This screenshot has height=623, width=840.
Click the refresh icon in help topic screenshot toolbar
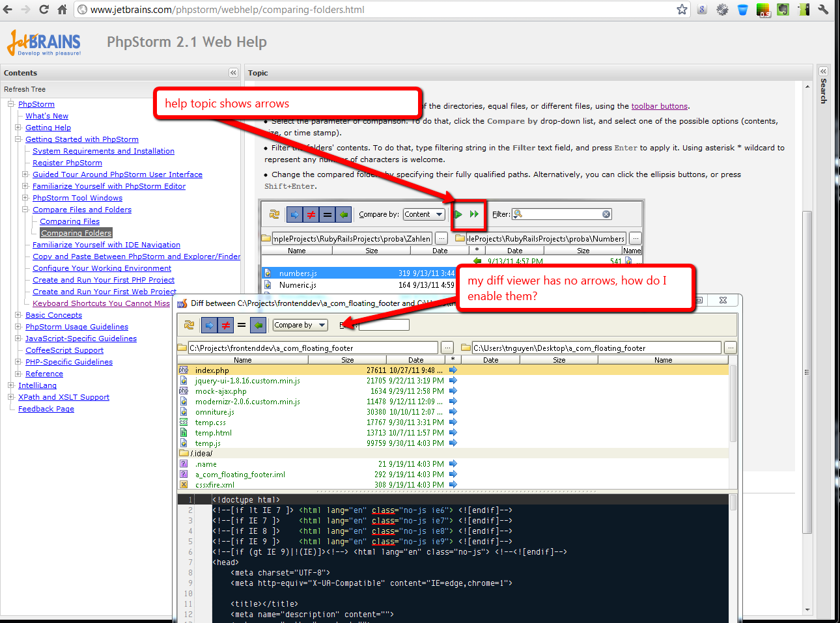(274, 214)
